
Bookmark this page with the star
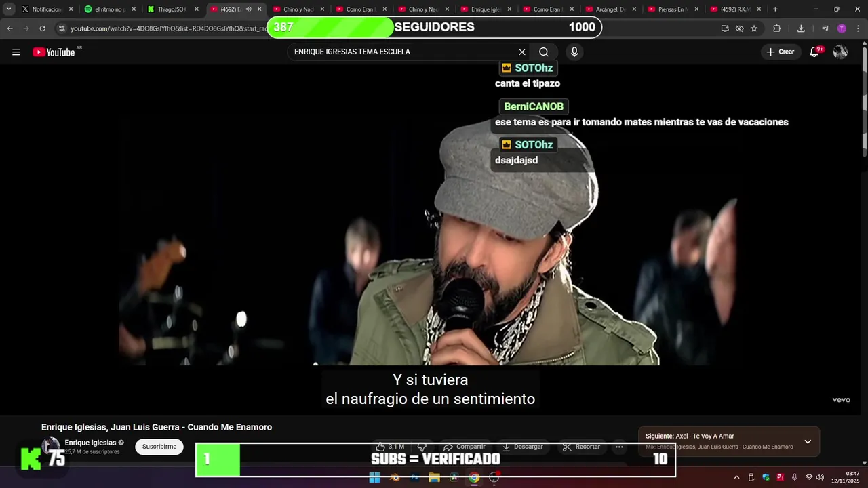[754, 28]
